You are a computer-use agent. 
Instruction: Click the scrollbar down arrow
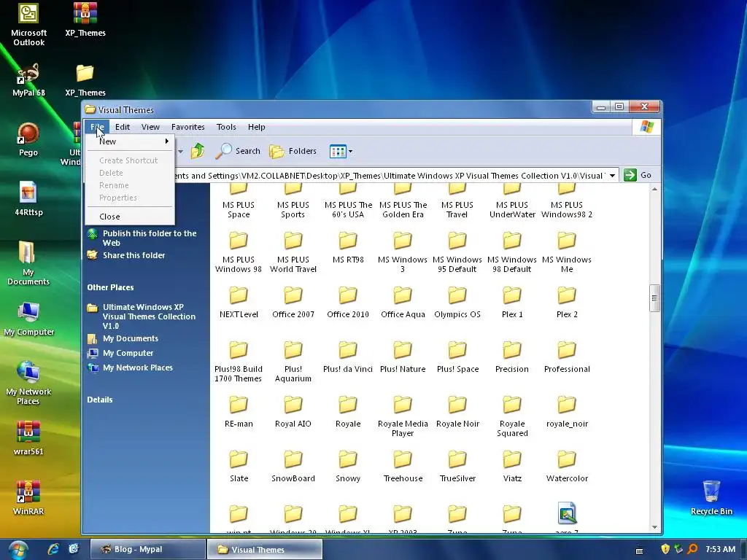click(x=654, y=527)
